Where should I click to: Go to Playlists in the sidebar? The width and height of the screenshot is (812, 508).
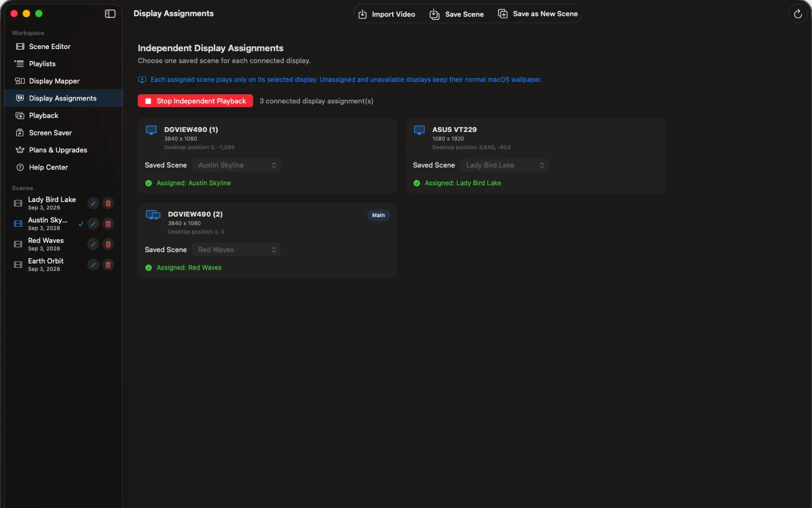(x=63, y=64)
